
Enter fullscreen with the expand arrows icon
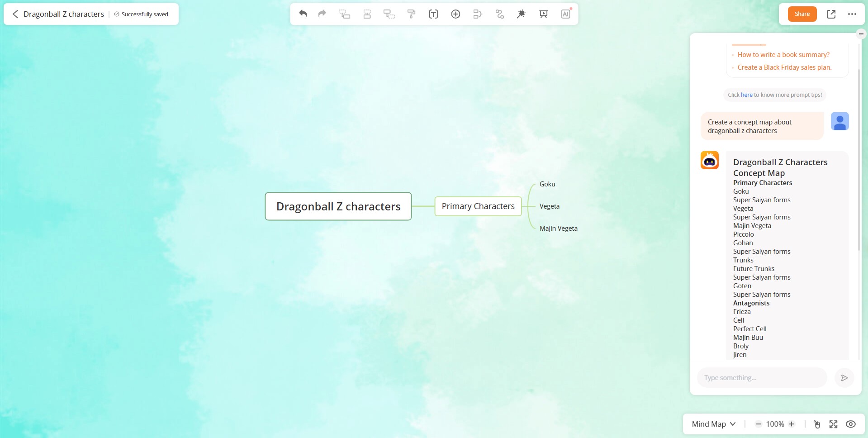point(833,424)
